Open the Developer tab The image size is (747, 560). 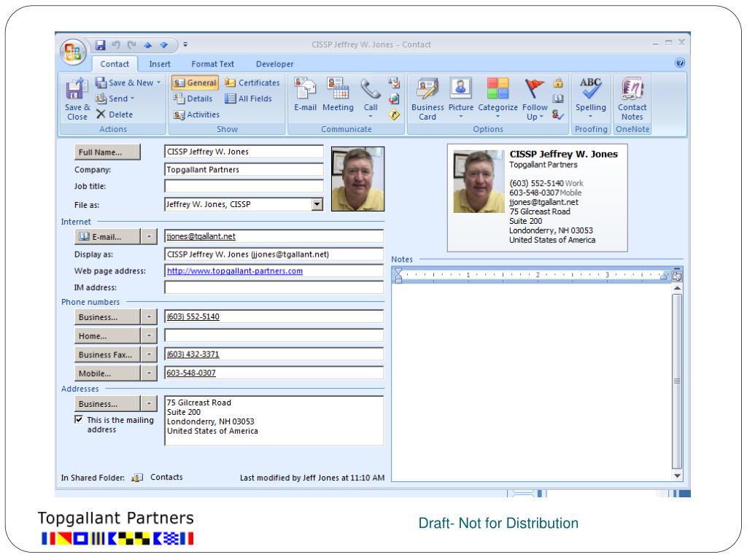click(x=274, y=64)
